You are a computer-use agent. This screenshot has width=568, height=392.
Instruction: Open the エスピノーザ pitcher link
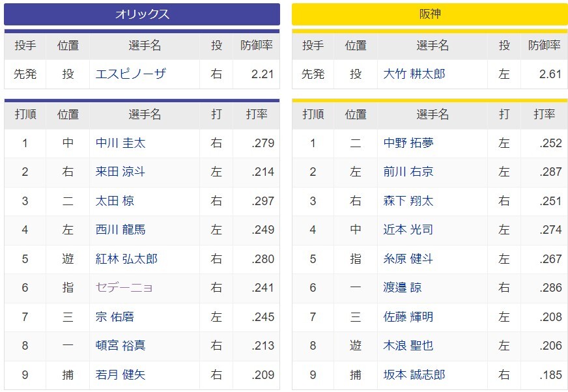130,74
